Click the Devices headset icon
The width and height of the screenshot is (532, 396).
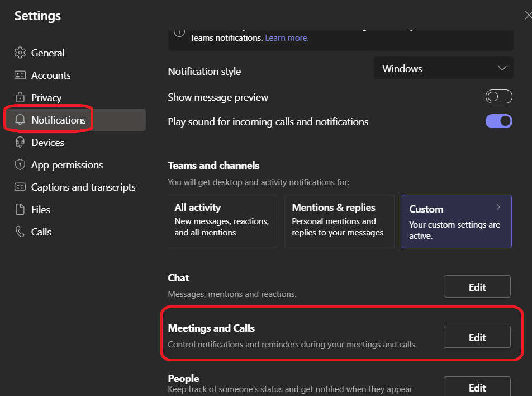(x=20, y=143)
